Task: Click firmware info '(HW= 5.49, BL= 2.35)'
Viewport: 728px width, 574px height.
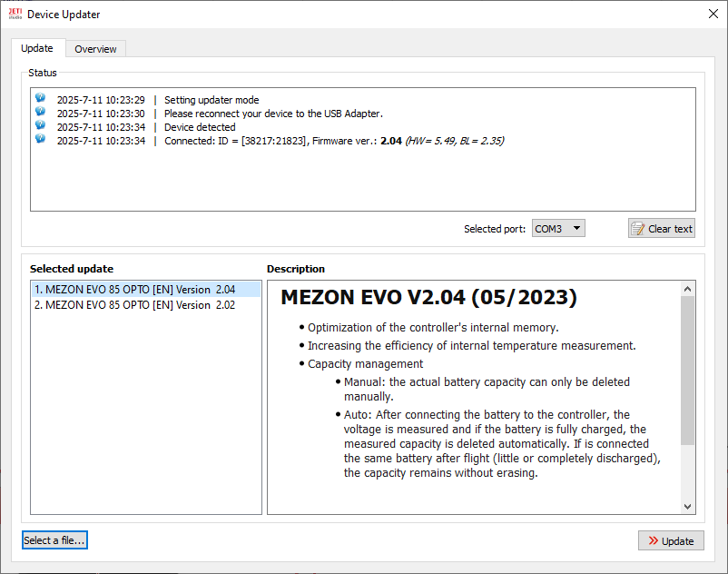Action: [x=455, y=141]
